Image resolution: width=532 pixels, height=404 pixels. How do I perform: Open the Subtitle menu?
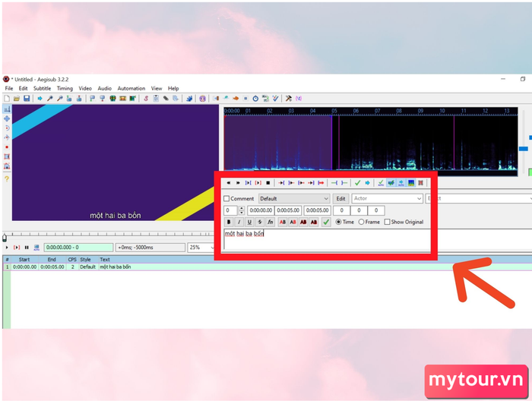point(41,89)
